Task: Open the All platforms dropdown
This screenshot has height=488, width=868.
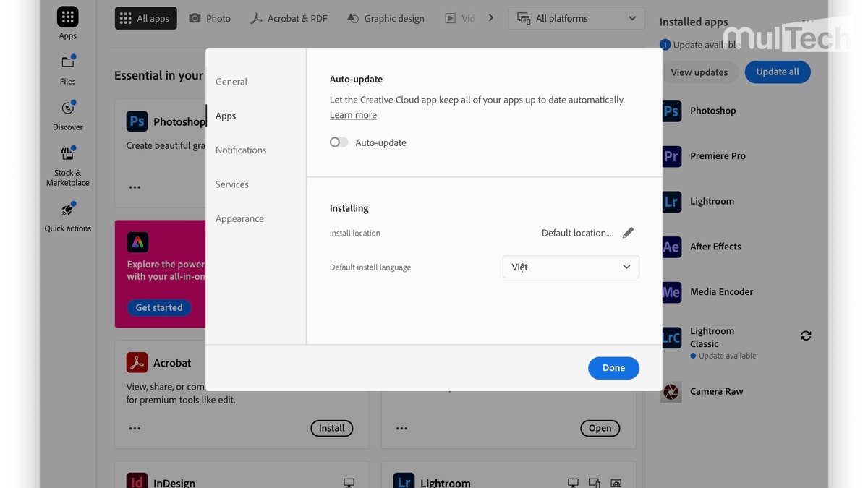Action: pos(576,17)
